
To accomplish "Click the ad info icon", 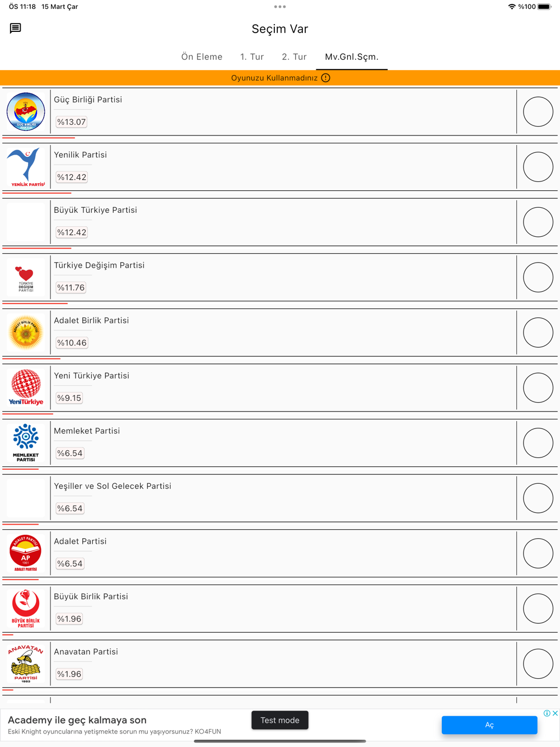I will tap(547, 713).
